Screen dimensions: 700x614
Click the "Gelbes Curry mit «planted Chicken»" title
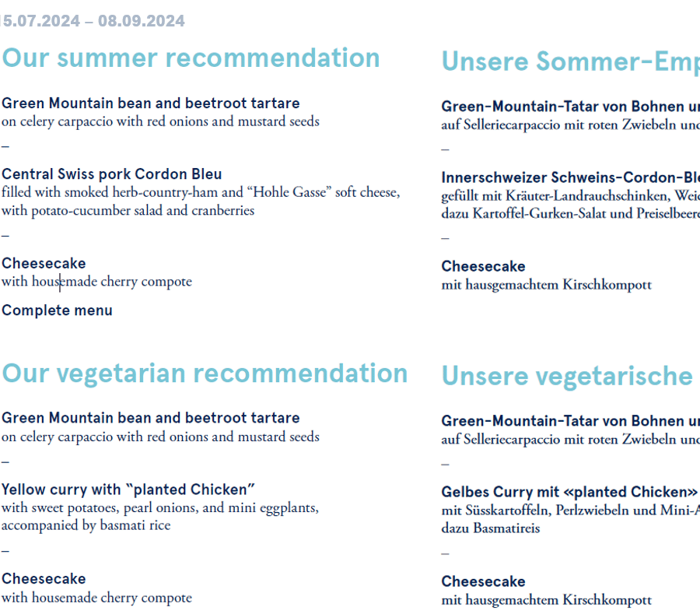point(569,492)
